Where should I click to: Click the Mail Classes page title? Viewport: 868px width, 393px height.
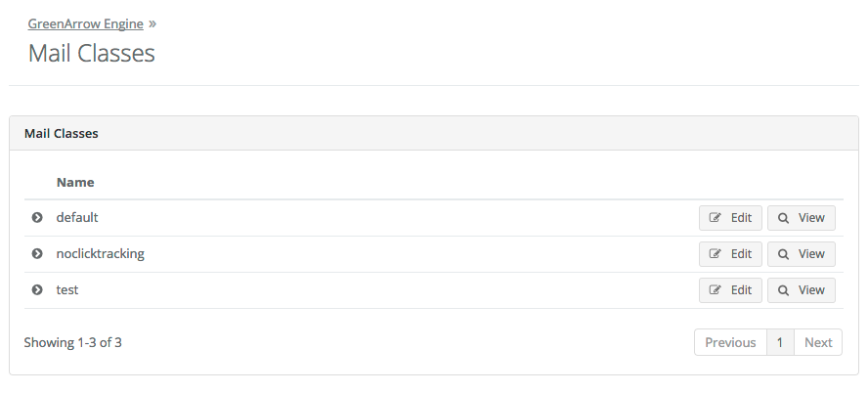coord(91,53)
